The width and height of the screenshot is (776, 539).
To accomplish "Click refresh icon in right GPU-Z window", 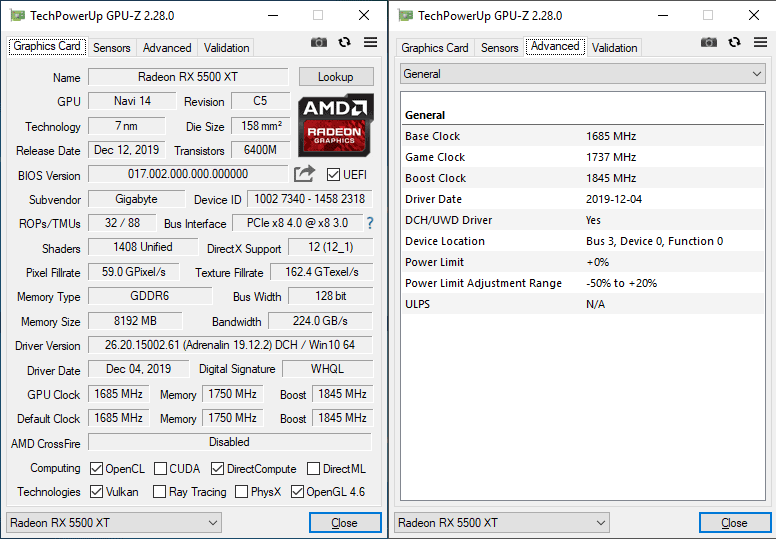I will [x=734, y=43].
